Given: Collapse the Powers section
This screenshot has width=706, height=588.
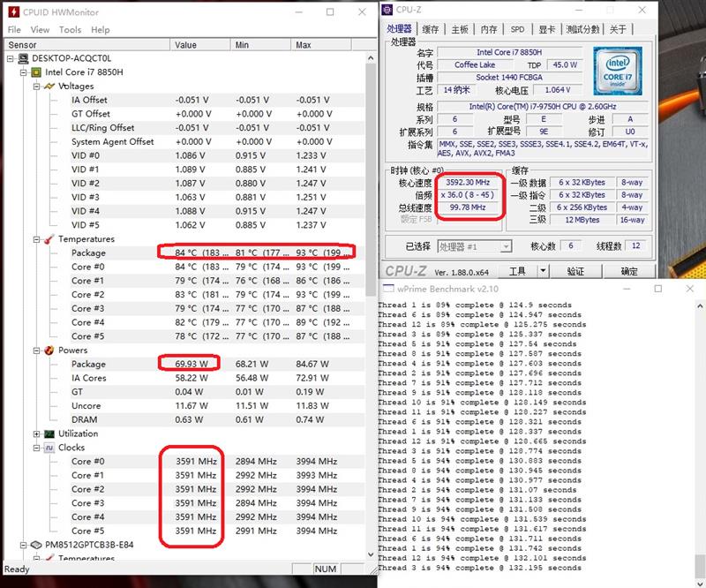Looking at the screenshot, I should coord(36,351).
